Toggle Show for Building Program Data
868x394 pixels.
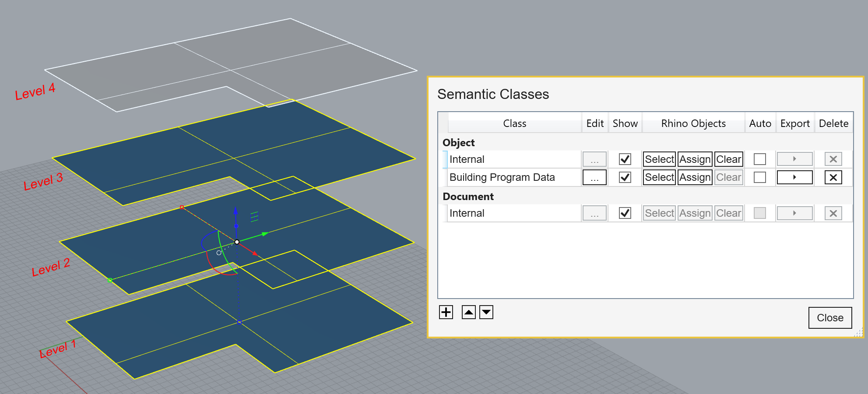[625, 177]
